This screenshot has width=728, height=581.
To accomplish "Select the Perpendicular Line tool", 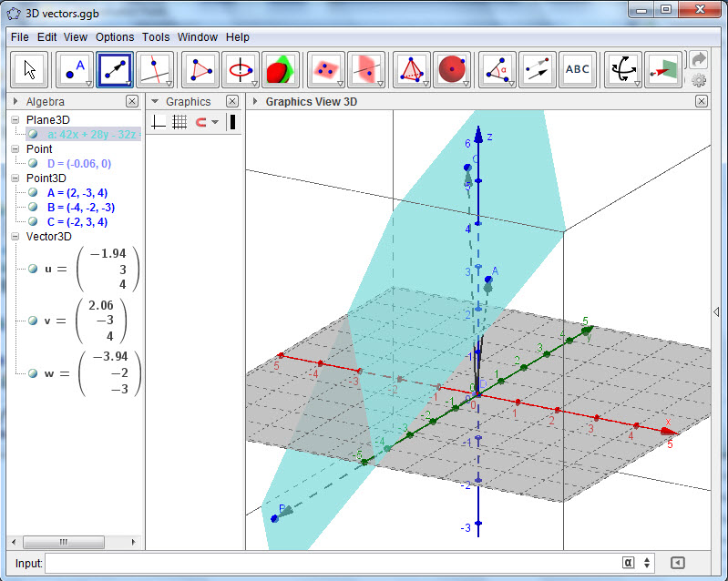I will 156,70.
